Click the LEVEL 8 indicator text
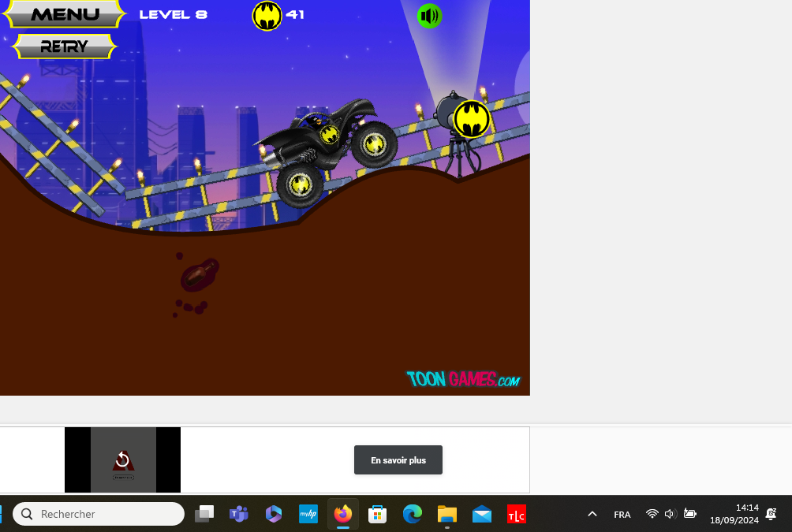Screen dimensions: 792x532 tap(174, 15)
